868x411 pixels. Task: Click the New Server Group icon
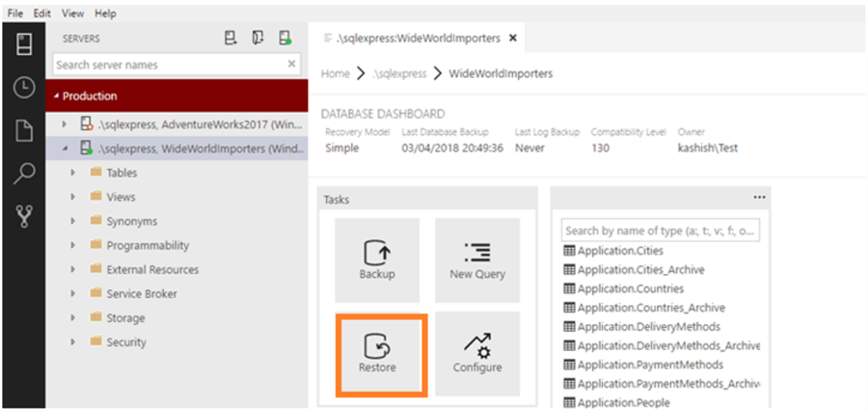pyautogui.click(x=258, y=39)
